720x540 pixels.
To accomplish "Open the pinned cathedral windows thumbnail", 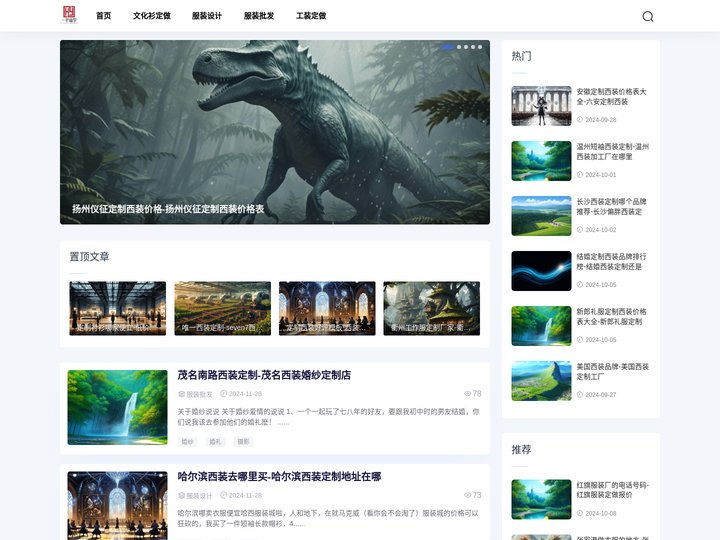I will click(327, 308).
